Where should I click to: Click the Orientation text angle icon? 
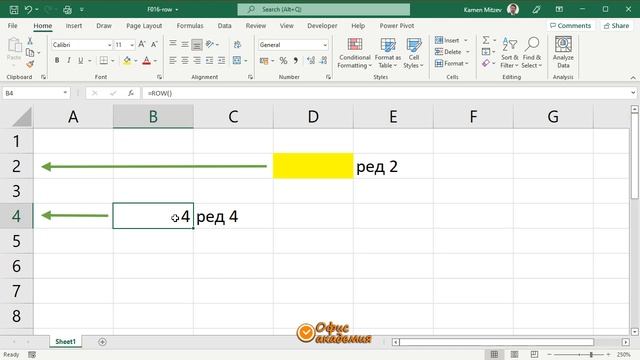[210, 44]
